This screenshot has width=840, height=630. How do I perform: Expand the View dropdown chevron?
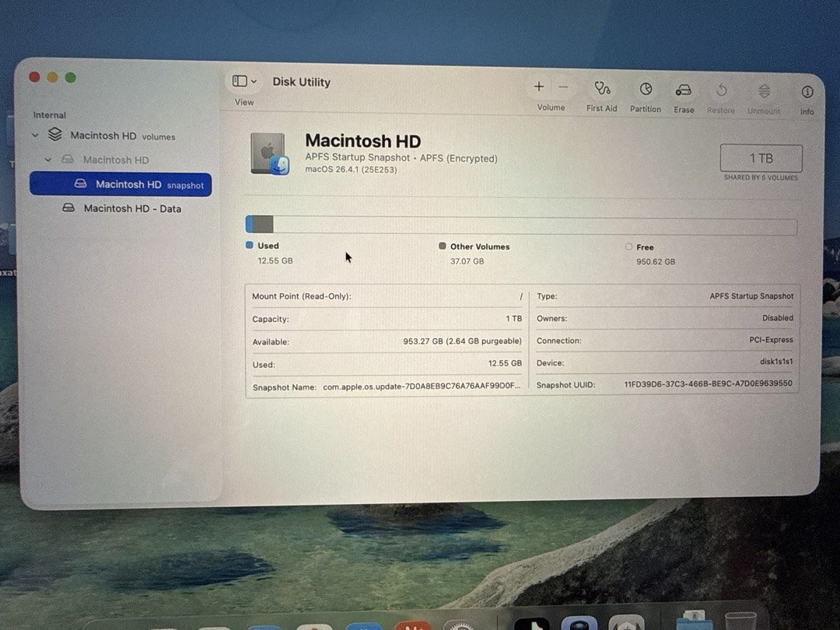[254, 82]
